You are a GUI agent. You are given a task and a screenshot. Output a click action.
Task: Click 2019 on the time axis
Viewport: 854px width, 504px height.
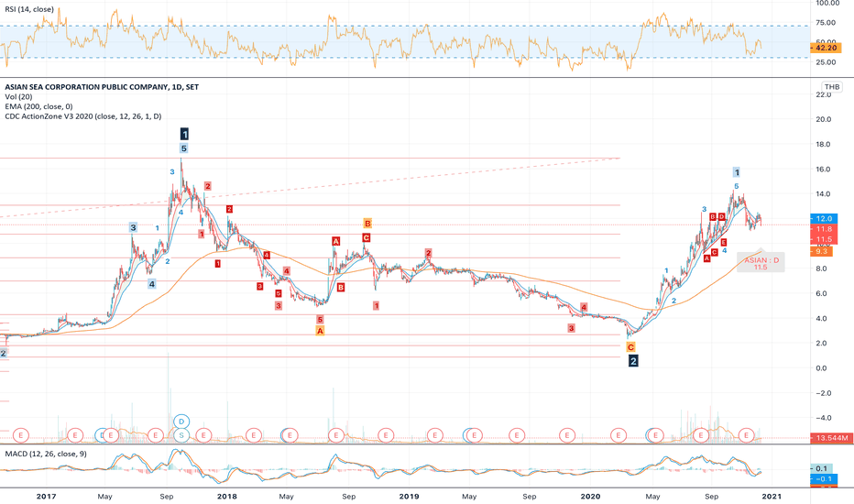tap(409, 497)
